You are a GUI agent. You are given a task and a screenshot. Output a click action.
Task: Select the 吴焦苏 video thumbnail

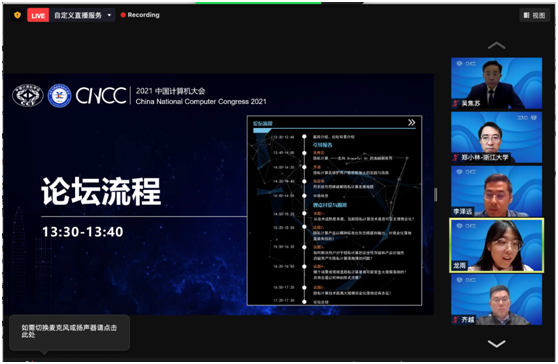point(496,83)
